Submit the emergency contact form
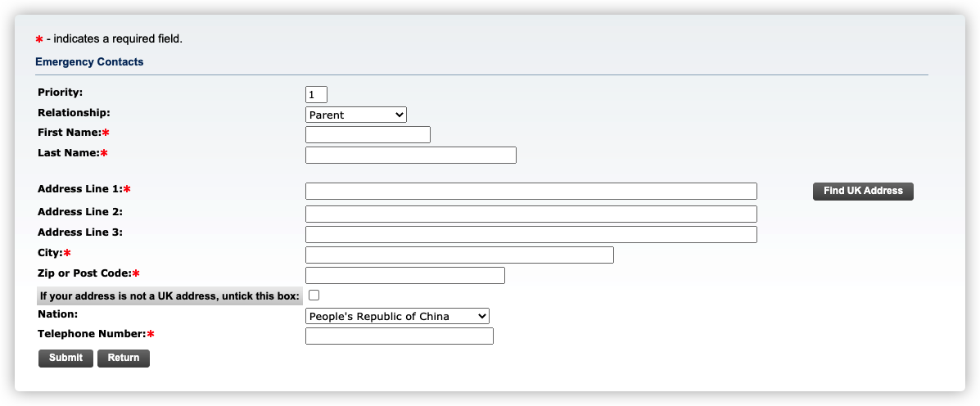Screen dimensions: 980x406 click(x=65, y=358)
